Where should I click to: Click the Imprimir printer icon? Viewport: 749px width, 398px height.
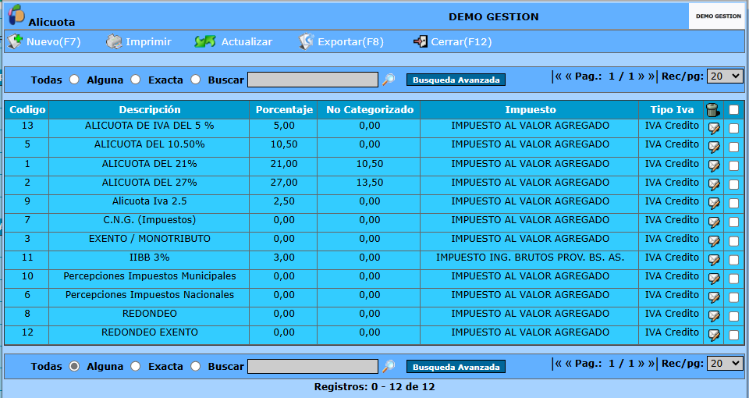pyautogui.click(x=114, y=42)
